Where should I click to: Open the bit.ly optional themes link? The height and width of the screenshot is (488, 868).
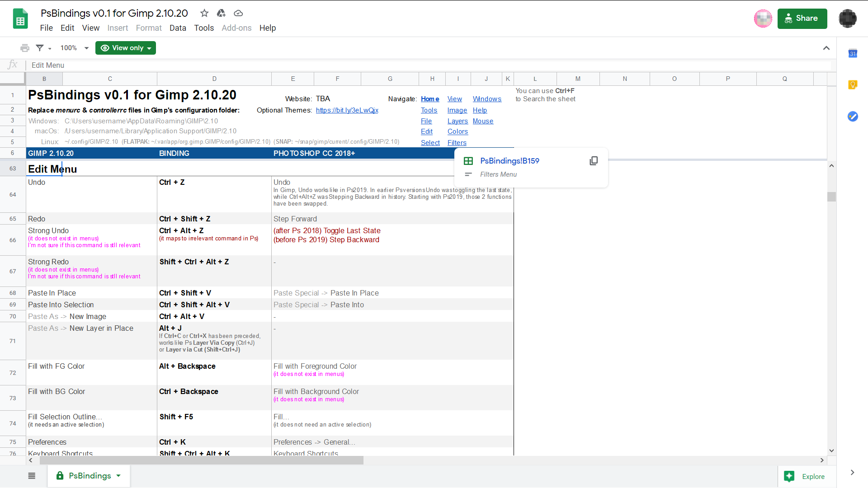point(347,110)
